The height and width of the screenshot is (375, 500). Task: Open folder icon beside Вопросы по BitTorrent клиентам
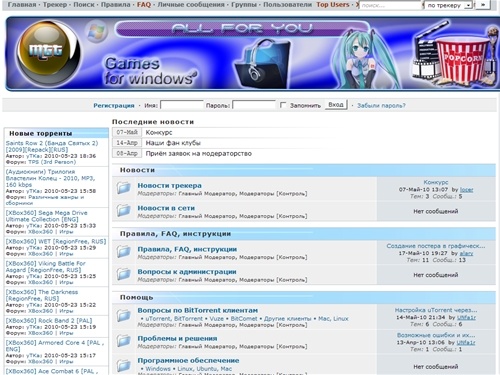124,315
